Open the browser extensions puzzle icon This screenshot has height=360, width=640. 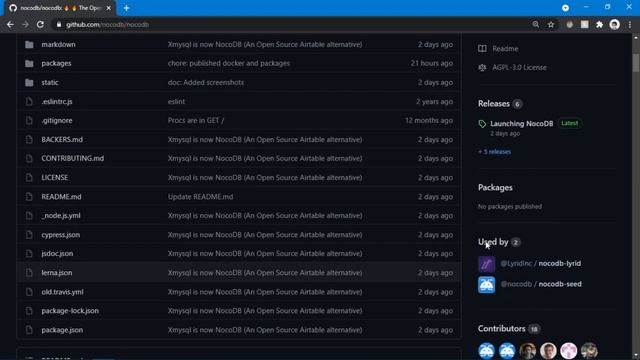coord(599,24)
